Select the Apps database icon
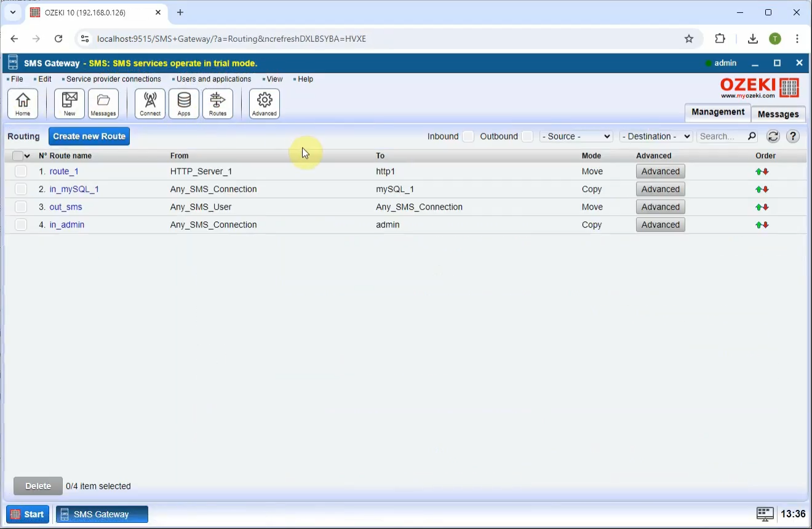 click(x=183, y=103)
